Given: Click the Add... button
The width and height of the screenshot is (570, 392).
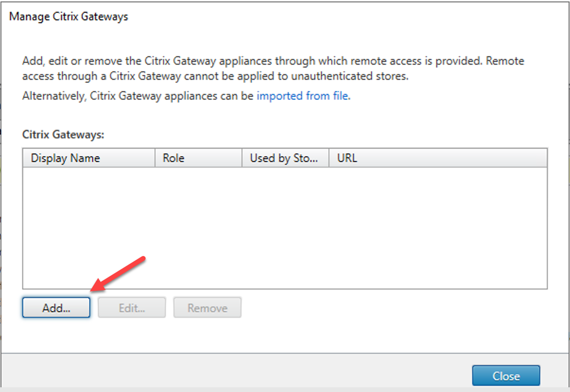Looking at the screenshot, I should pos(56,308).
